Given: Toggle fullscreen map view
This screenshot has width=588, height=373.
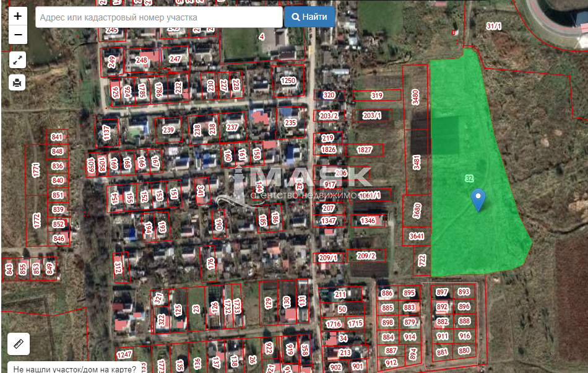Looking at the screenshot, I should click(18, 60).
